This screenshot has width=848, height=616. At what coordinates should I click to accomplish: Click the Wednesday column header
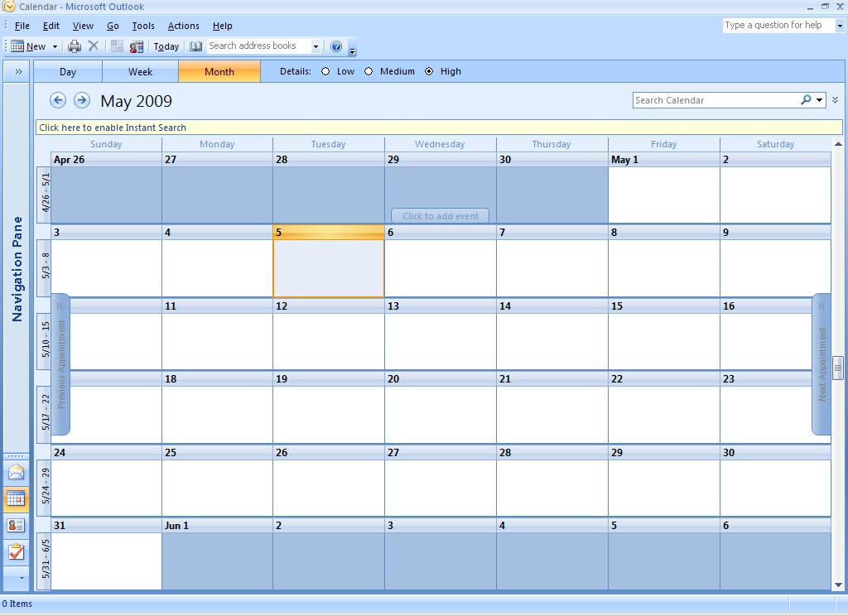(x=440, y=144)
